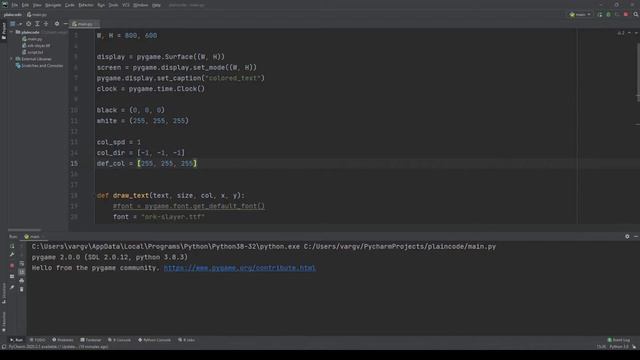Go to the next highlighted error arrow
Image resolution: width=640 pixels, height=360 pixels.
636,33
